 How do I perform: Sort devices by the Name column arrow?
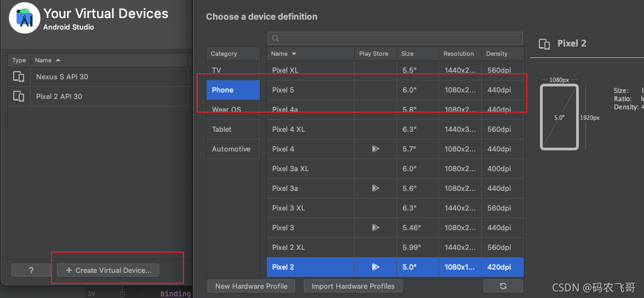294,54
